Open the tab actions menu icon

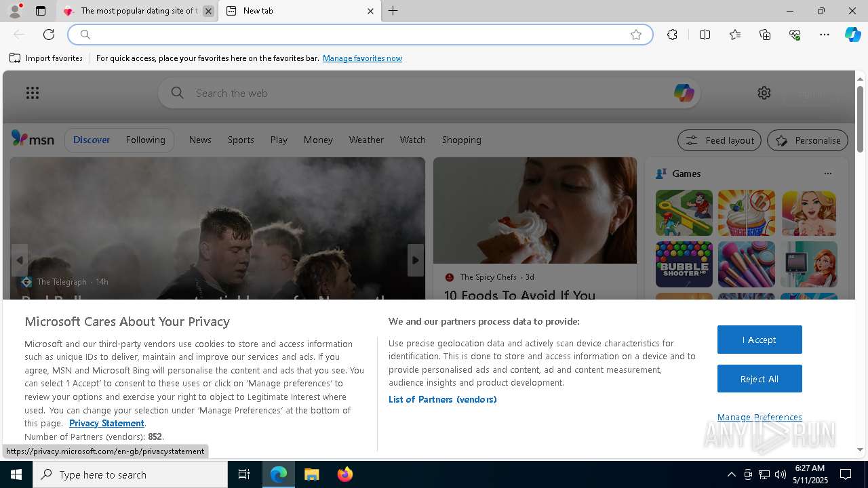click(x=41, y=11)
